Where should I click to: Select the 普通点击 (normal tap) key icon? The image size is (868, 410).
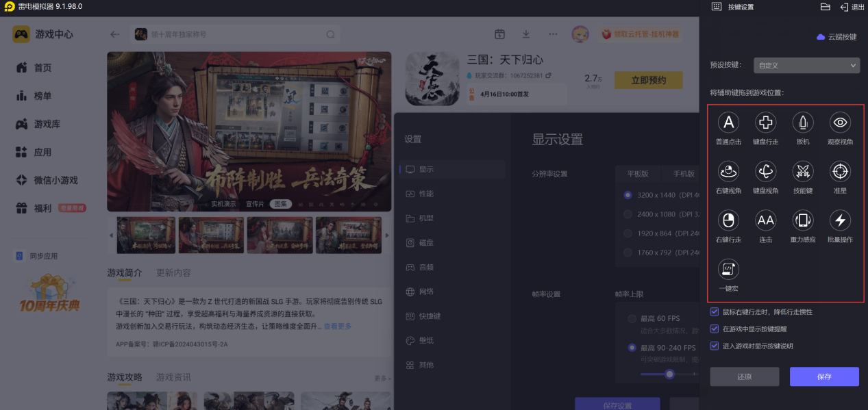[x=728, y=123]
